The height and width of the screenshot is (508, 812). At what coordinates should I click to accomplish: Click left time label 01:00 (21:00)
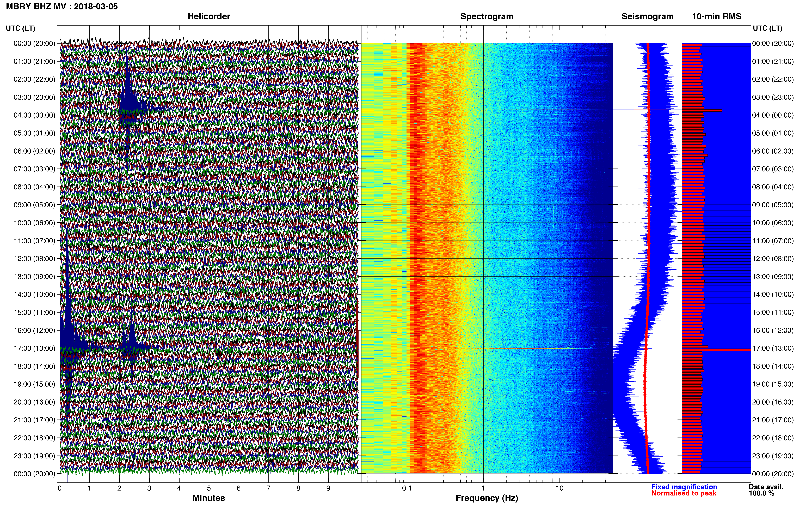34,61
